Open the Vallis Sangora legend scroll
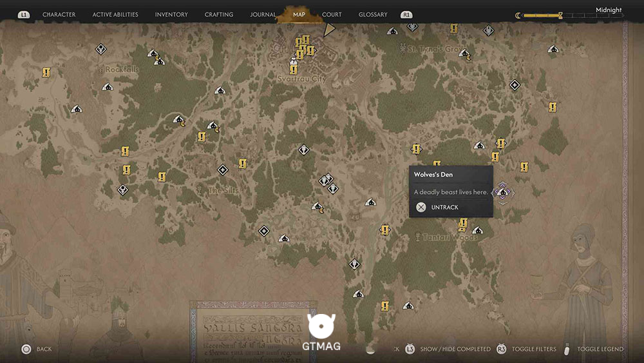644x363 pixels. [x=253, y=332]
